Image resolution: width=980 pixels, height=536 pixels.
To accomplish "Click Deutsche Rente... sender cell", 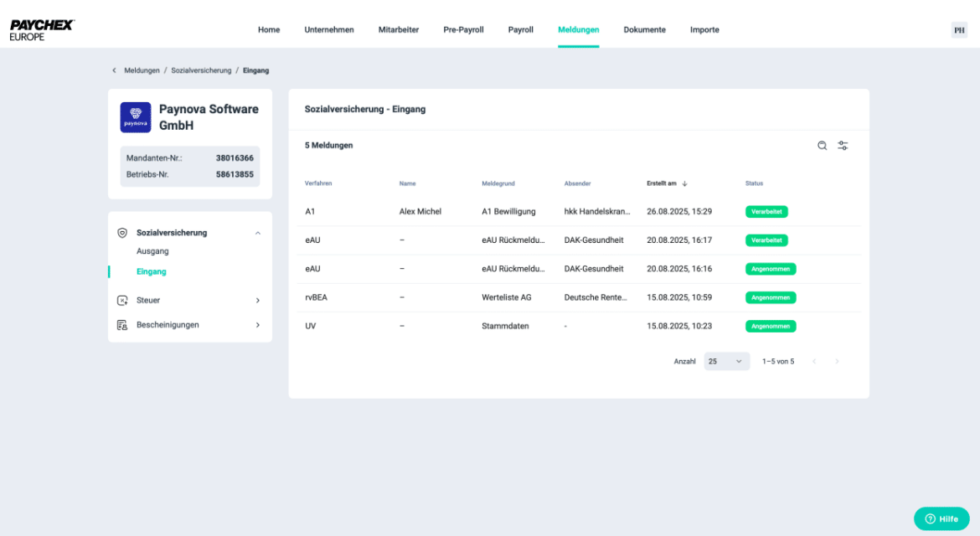I will (595, 298).
